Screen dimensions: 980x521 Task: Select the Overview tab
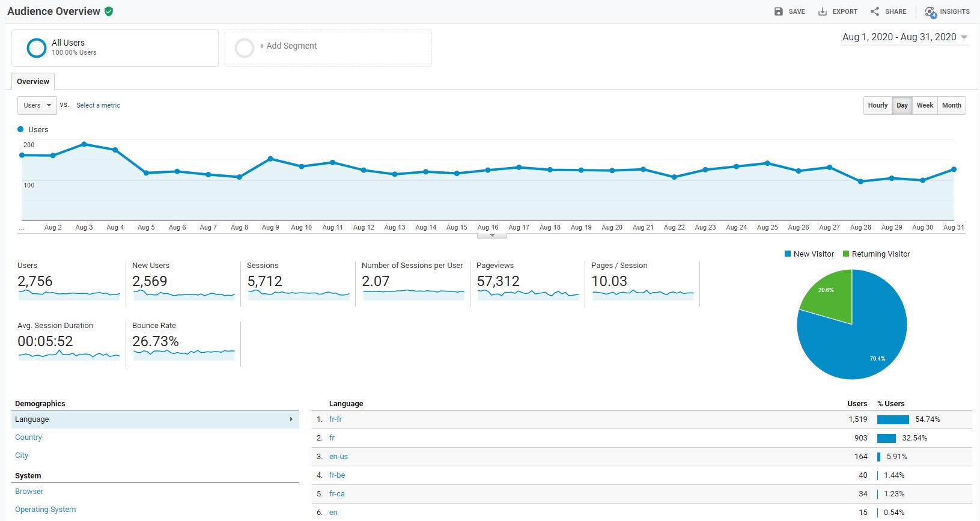33,82
